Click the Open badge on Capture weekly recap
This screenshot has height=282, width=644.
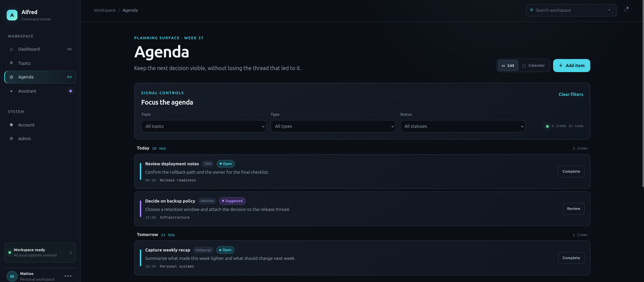point(225,250)
